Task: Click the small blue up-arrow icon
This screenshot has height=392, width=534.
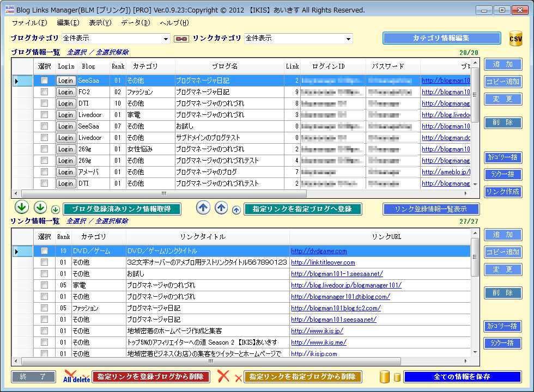Action: (236, 210)
